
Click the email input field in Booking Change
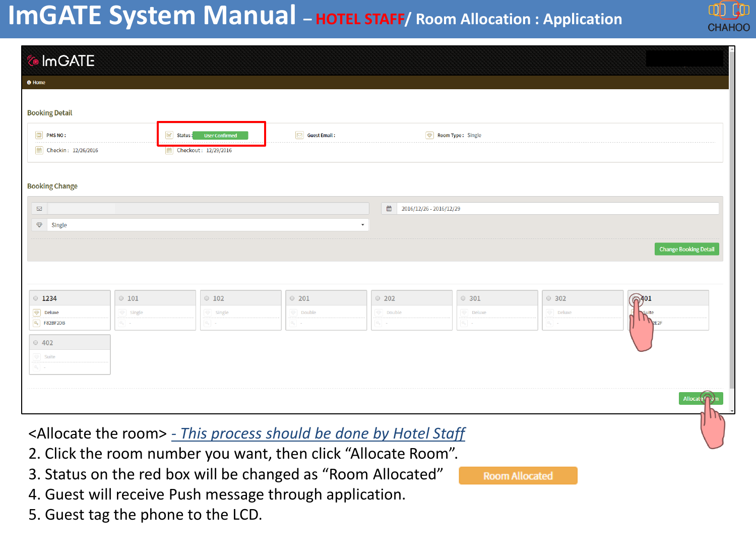[202, 208]
